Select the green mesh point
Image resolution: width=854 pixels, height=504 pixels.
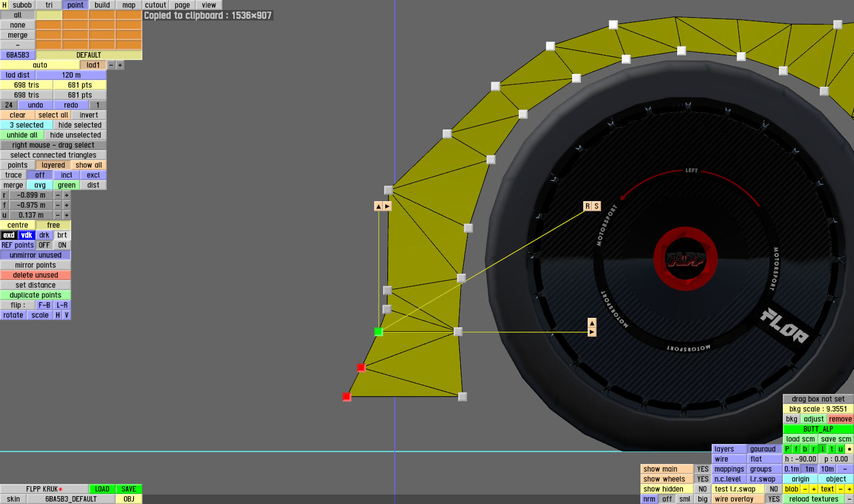tap(379, 332)
